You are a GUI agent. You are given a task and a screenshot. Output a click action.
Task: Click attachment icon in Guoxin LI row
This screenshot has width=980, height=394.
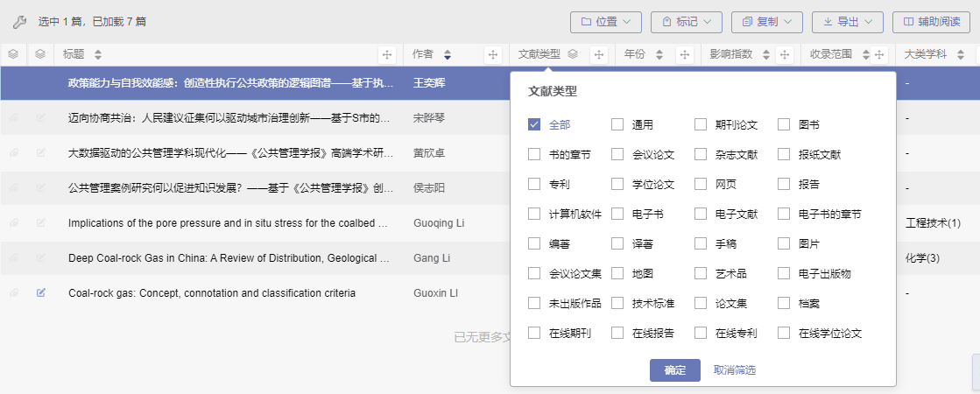coord(14,292)
